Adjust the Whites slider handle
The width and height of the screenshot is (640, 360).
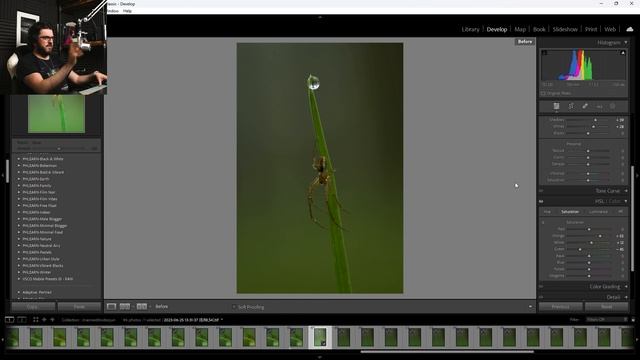coord(593,127)
